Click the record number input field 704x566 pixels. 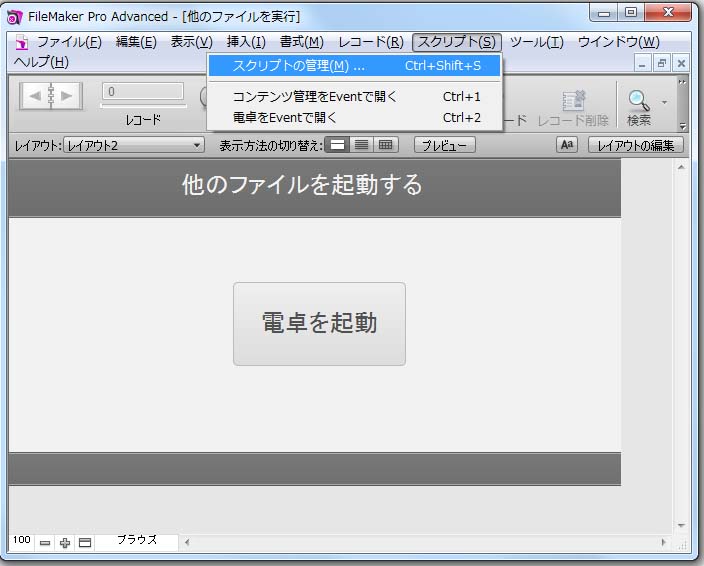coord(143,91)
